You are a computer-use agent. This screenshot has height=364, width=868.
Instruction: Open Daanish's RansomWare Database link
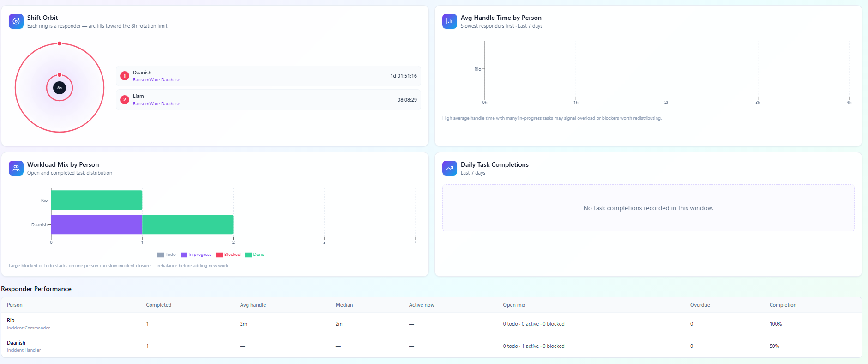pos(157,80)
